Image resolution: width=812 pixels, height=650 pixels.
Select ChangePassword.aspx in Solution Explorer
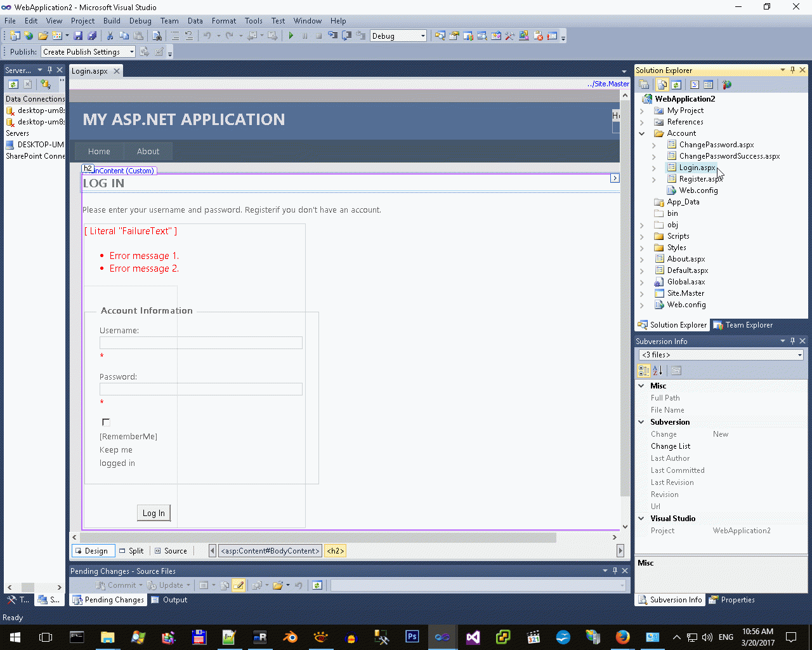716,145
